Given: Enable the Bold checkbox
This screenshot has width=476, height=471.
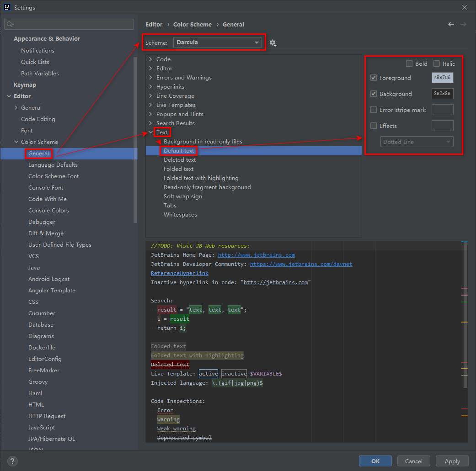Looking at the screenshot, I should tap(409, 64).
